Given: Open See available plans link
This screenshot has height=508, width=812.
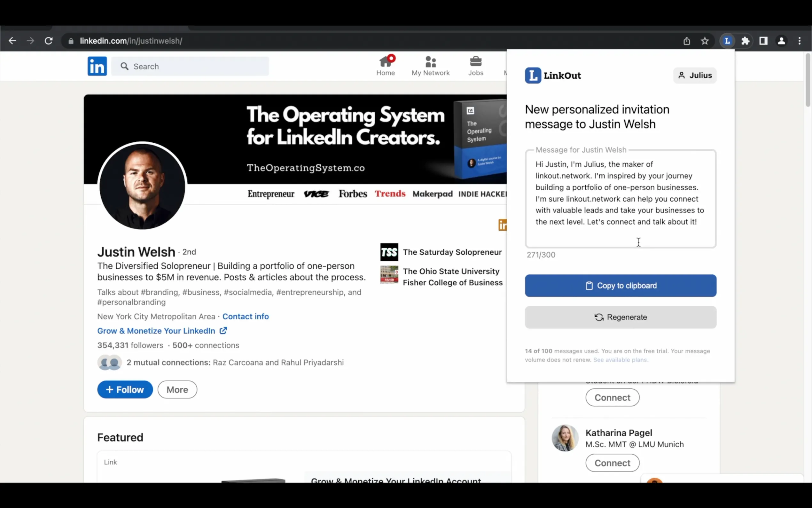Looking at the screenshot, I should point(620,360).
